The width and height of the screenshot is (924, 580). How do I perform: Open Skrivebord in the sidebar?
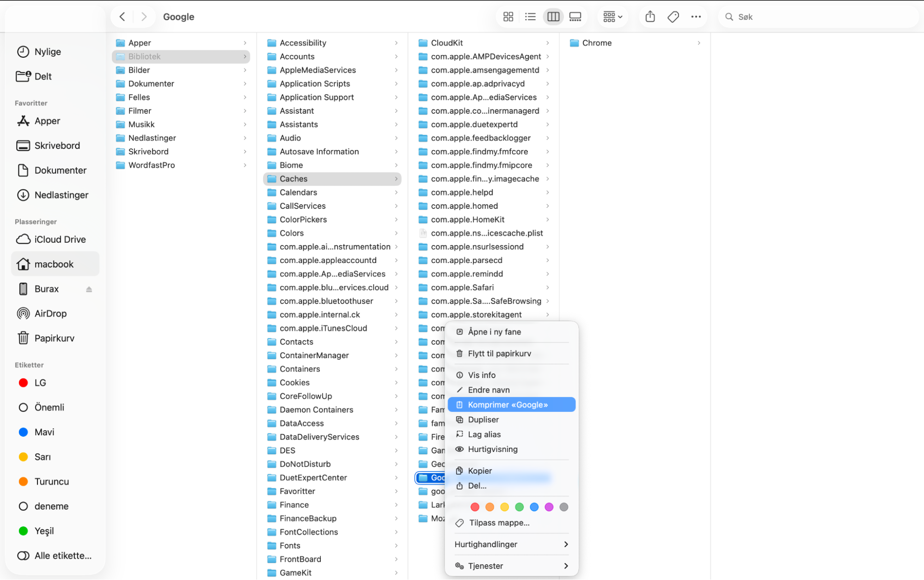[55, 146]
